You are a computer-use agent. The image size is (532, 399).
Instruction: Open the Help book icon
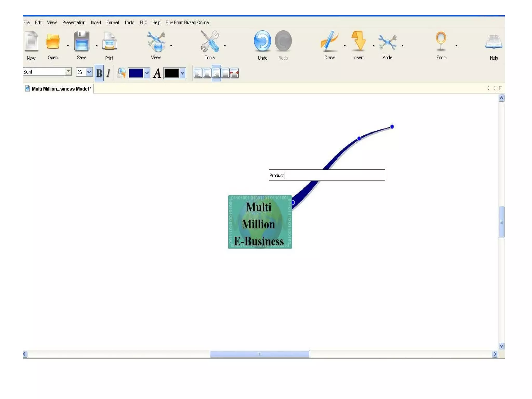click(494, 42)
